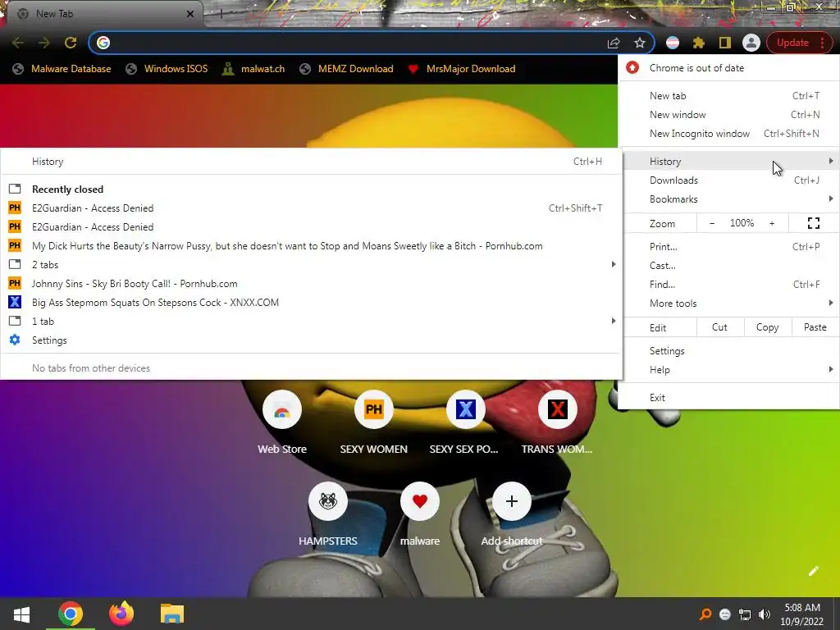
Task: Open the Extensions puzzle-piece menu
Action: 699,43
